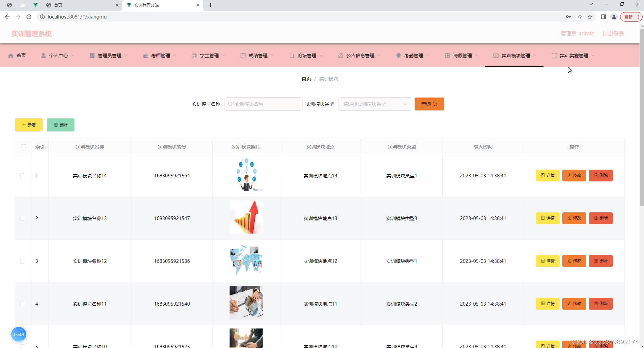
Task: Click red 删除 for 实训模块名称12
Action: coord(601,261)
